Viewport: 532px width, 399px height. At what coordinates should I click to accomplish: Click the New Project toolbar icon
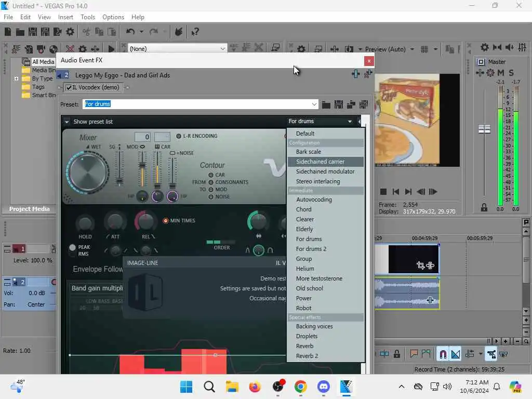(8, 32)
